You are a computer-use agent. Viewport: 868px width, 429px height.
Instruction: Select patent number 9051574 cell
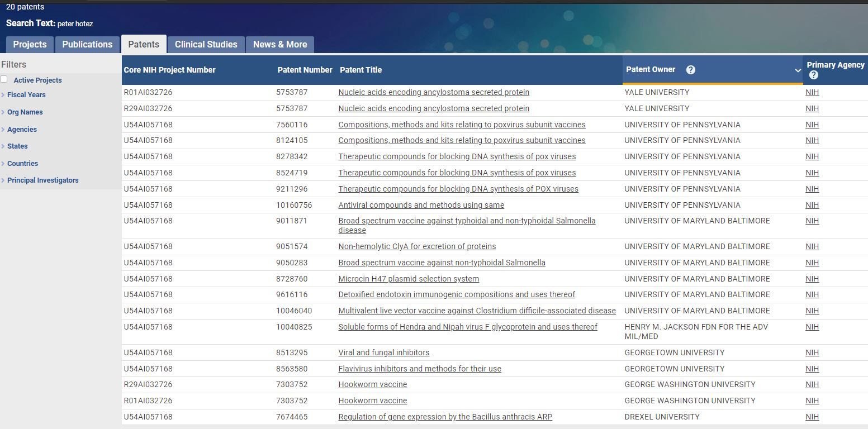coord(292,246)
